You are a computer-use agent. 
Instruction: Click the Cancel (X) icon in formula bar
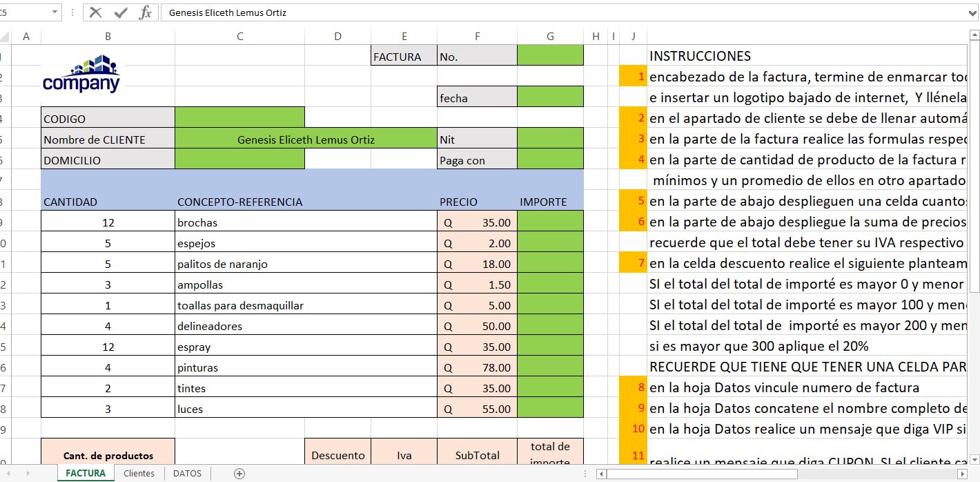[x=96, y=12]
